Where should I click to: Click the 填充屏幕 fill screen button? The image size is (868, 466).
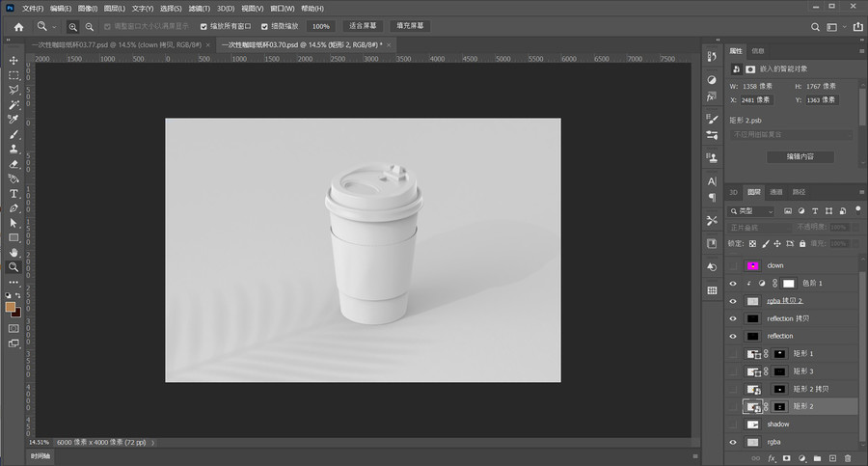[x=410, y=26]
